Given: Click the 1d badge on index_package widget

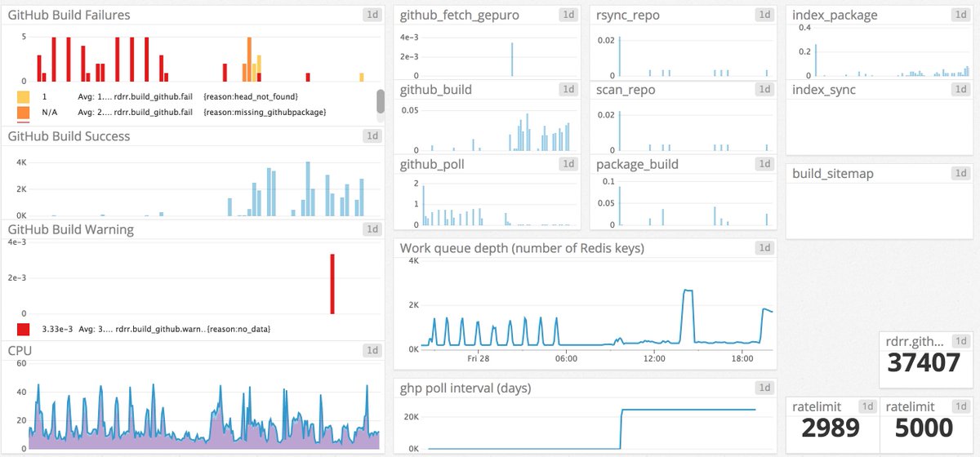Looking at the screenshot, I should pos(960,15).
